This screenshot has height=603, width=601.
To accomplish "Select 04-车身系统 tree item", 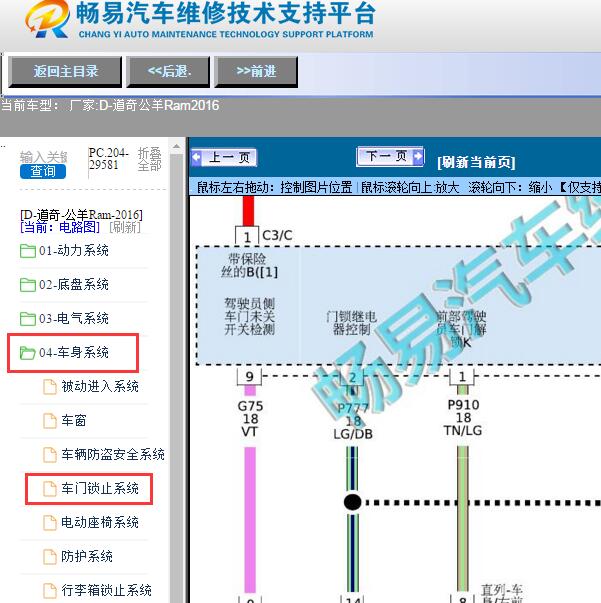I will click(74, 352).
